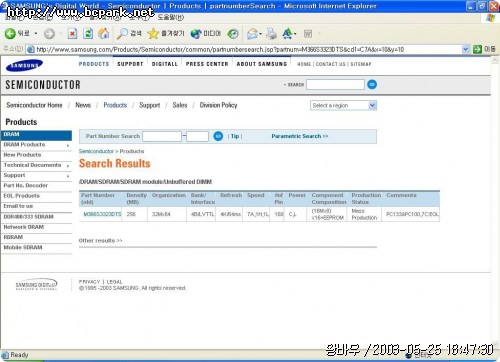Viewport: 500px width, 362px height.
Task: Open the SUPPORT top navigation tab
Action: tap(130, 64)
